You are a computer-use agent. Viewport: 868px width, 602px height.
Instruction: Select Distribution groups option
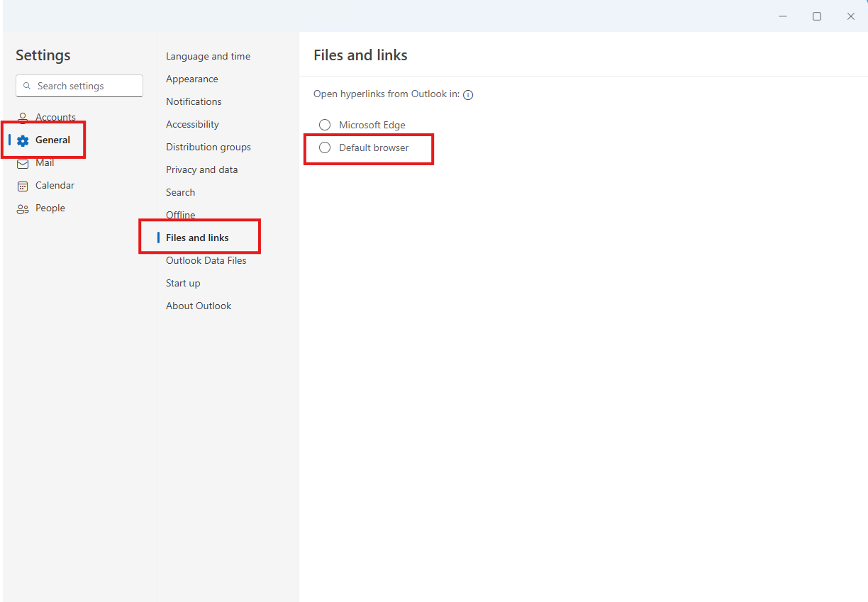[208, 147]
